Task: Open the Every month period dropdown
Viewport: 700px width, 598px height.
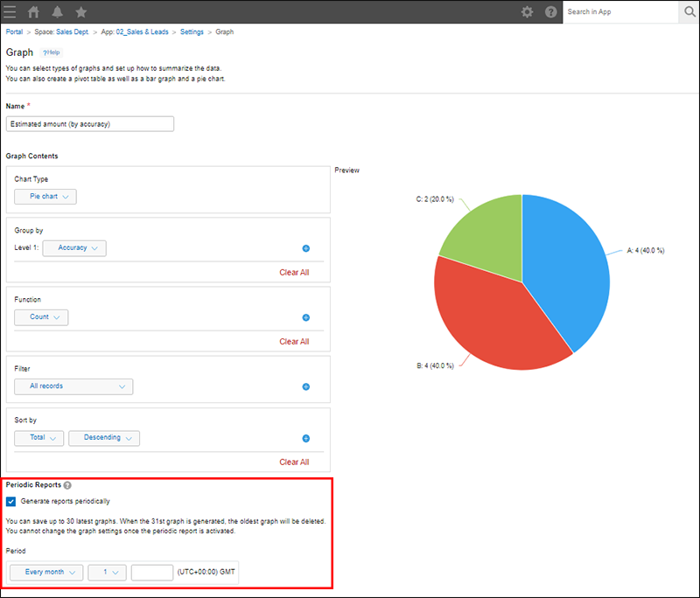Action: pyautogui.click(x=45, y=572)
